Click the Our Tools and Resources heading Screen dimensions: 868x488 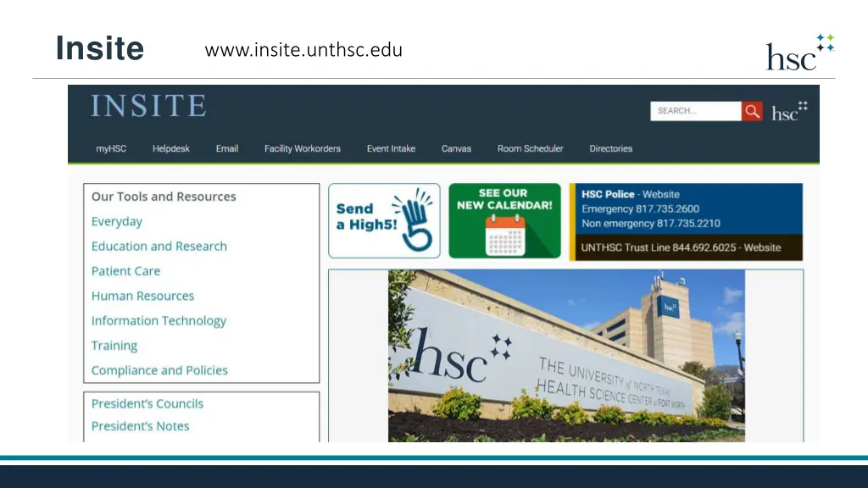(x=164, y=197)
